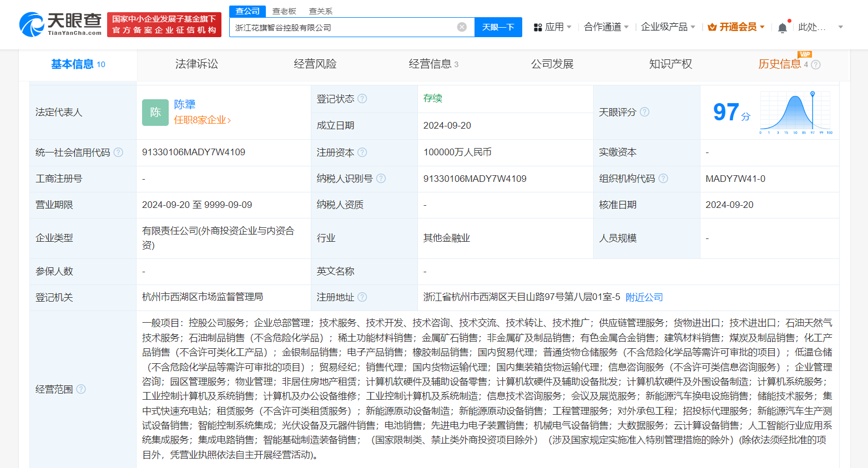The image size is (868, 468).
Task: Open the notification bell
Action: [783, 27]
